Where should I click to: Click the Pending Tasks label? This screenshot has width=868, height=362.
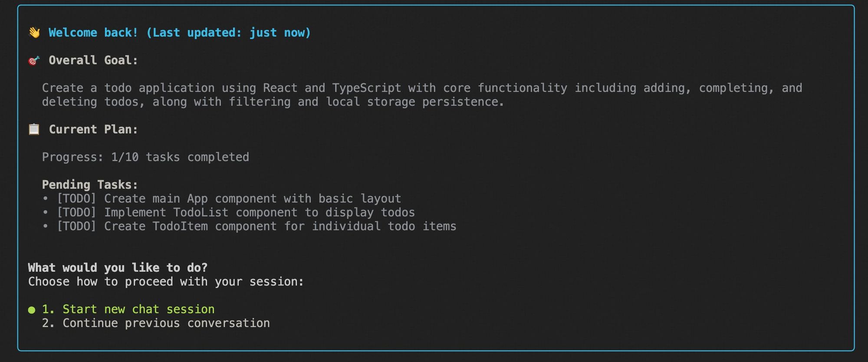pyautogui.click(x=90, y=184)
